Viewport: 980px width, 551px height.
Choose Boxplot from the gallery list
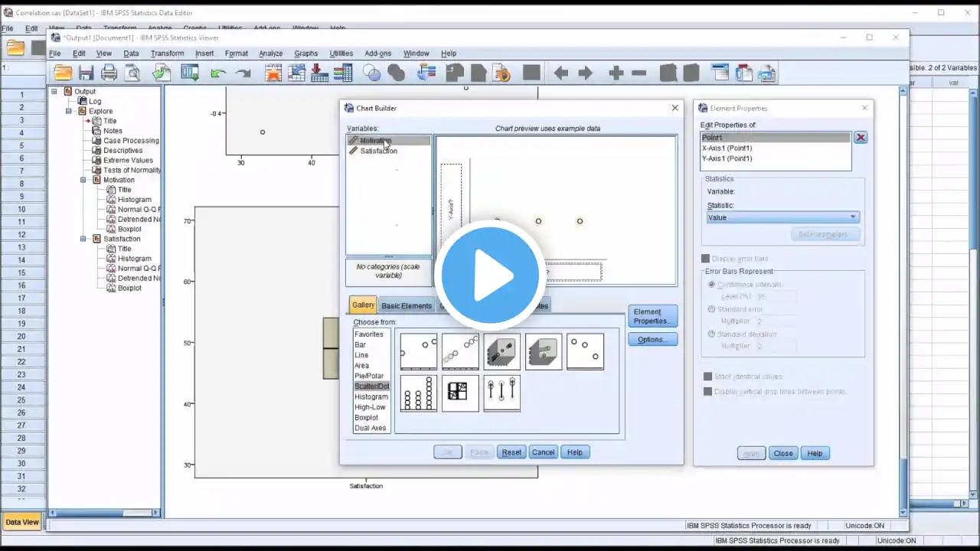pos(367,418)
